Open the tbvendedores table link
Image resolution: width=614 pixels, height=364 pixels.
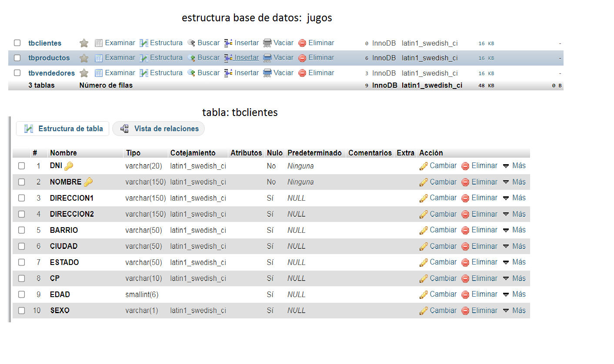pyautogui.click(x=52, y=73)
